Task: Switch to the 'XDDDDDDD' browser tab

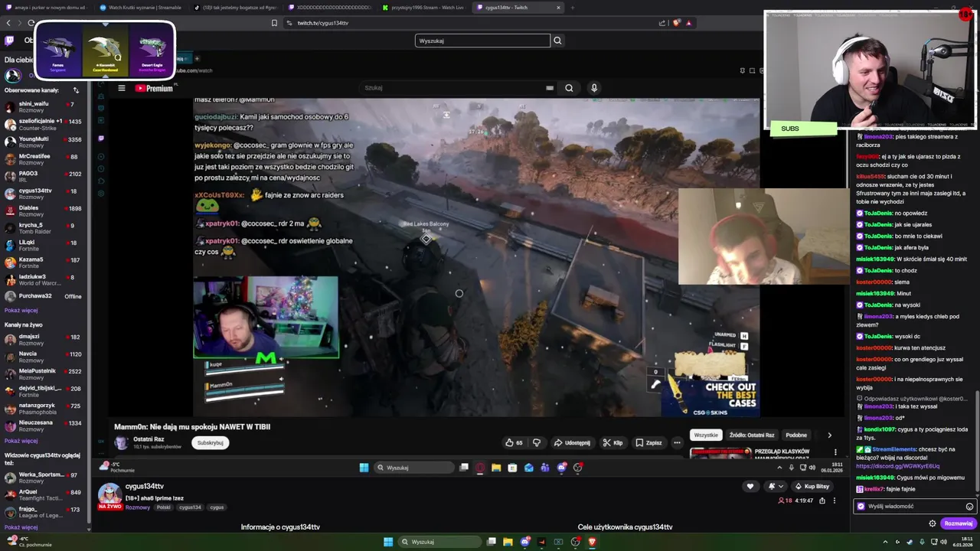Action: coord(329,8)
